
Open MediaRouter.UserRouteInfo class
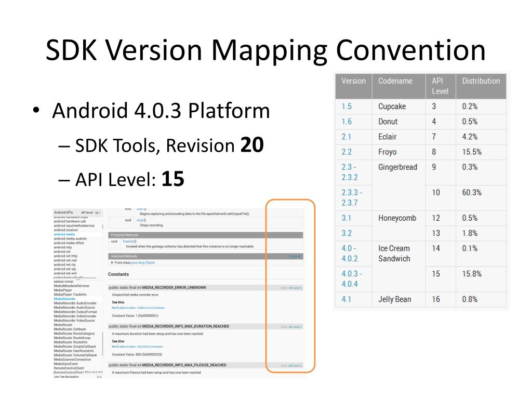[x=74, y=351]
